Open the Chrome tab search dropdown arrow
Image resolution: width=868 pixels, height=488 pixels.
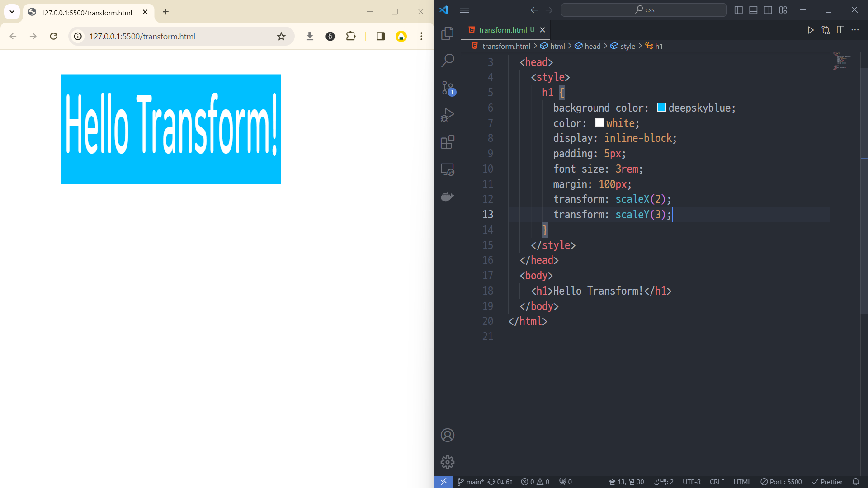(x=12, y=12)
